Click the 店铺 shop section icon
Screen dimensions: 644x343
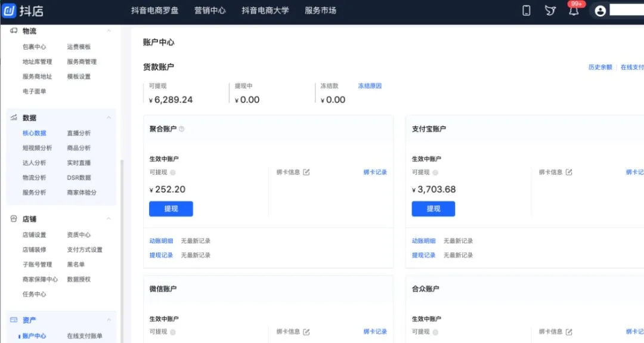point(14,219)
